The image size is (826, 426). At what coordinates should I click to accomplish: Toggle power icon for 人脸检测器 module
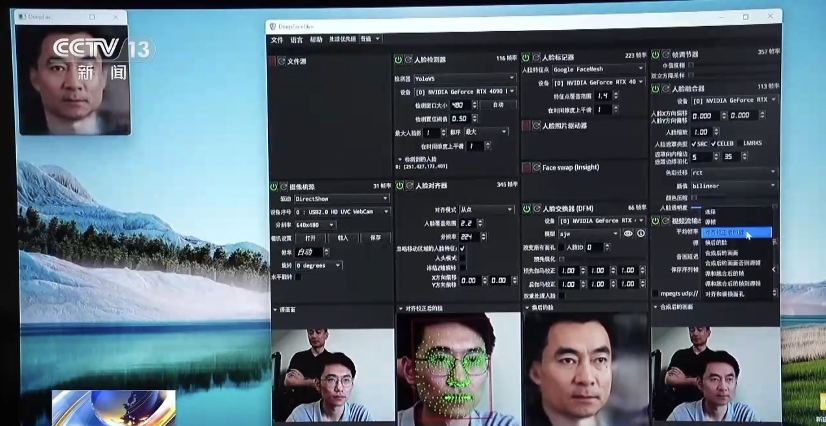click(x=398, y=60)
